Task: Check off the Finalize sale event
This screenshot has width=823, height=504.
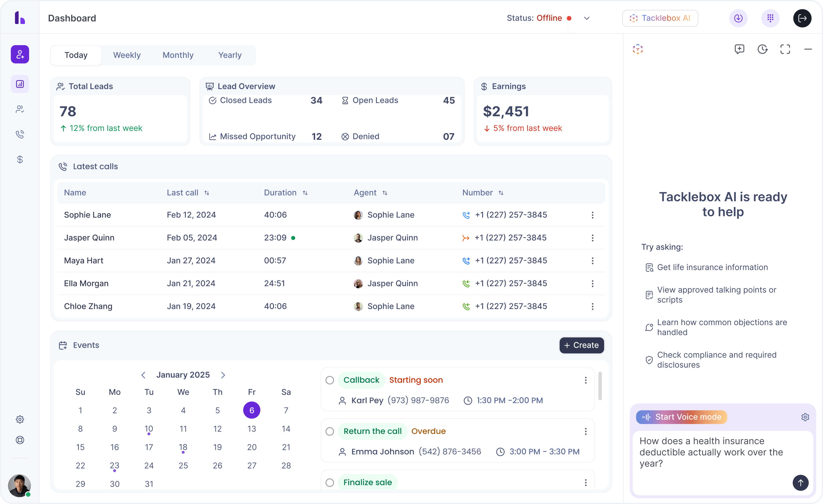Action: point(330,482)
